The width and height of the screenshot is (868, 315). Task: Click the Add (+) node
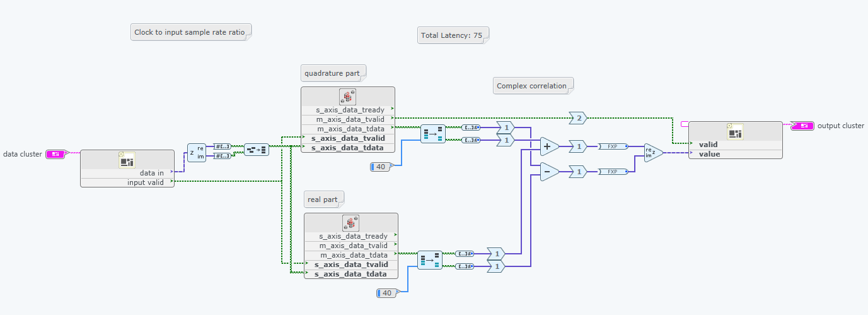coord(549,146)
